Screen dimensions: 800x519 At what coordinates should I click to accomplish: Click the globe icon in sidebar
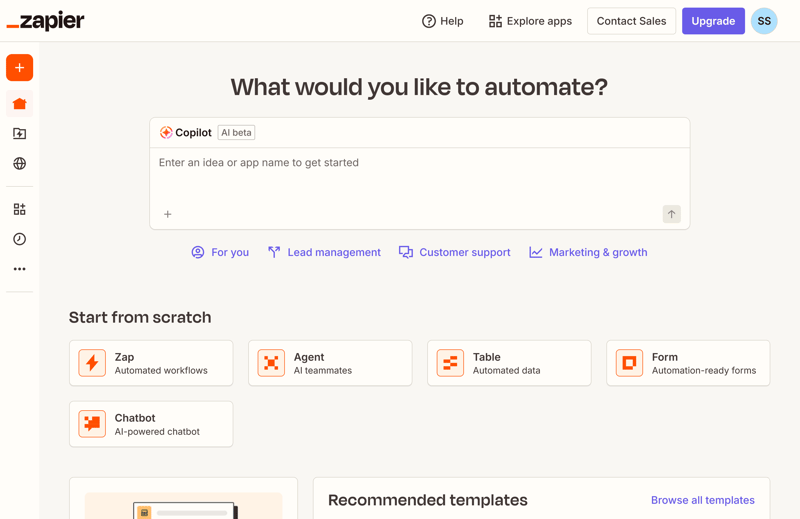[x=19, y=163]
